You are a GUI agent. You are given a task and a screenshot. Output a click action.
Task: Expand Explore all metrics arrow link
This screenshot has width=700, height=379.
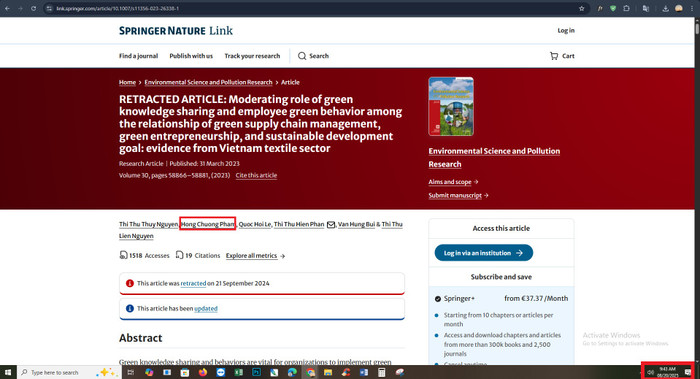(x=255, y=256)
